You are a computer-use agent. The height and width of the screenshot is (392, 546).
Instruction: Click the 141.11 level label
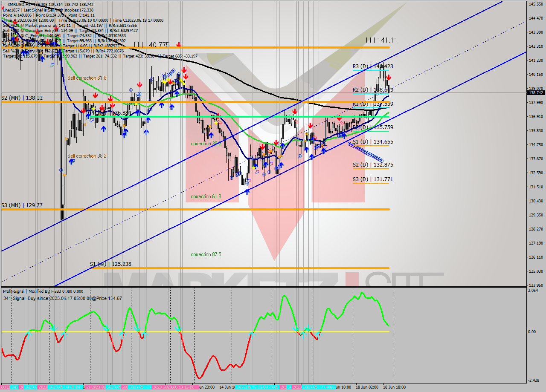[381, 40]
